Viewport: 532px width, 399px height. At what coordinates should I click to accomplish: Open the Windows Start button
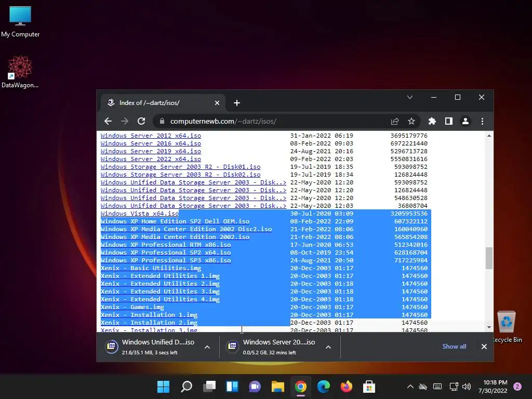pos(163,387)
